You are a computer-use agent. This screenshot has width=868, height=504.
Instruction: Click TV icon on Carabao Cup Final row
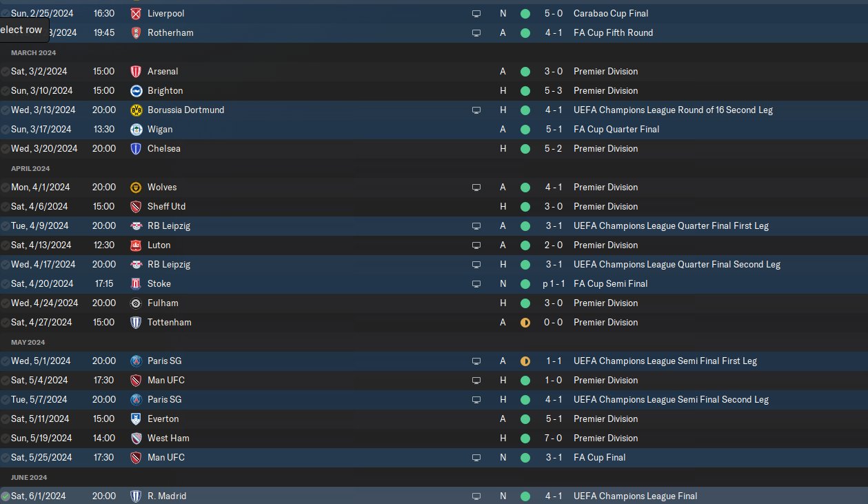[476, 13]
